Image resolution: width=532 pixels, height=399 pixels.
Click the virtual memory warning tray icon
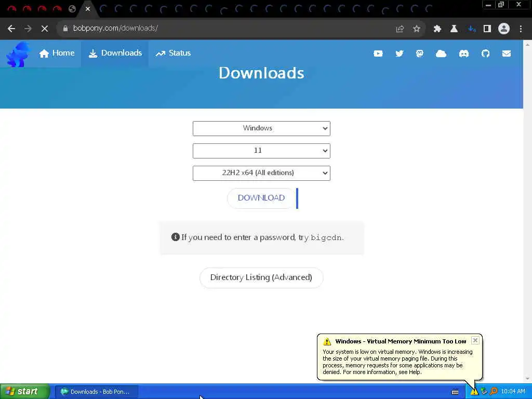coord(474,392)
